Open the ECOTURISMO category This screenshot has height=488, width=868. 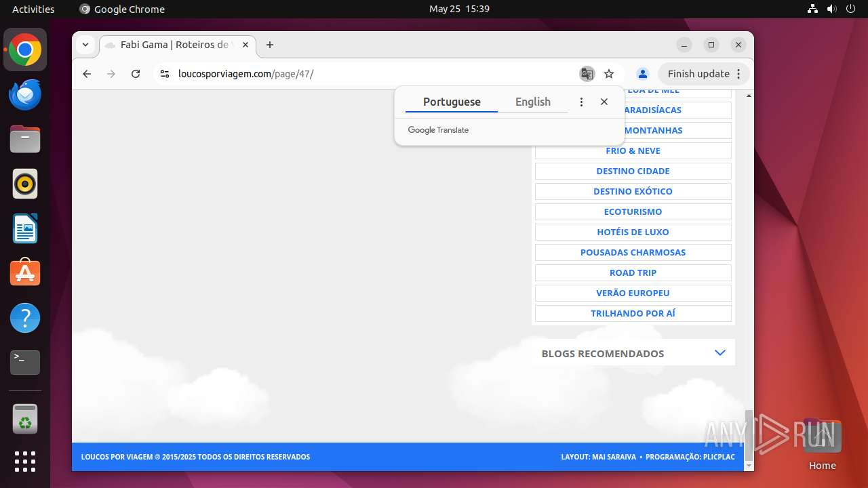(633, 211)
